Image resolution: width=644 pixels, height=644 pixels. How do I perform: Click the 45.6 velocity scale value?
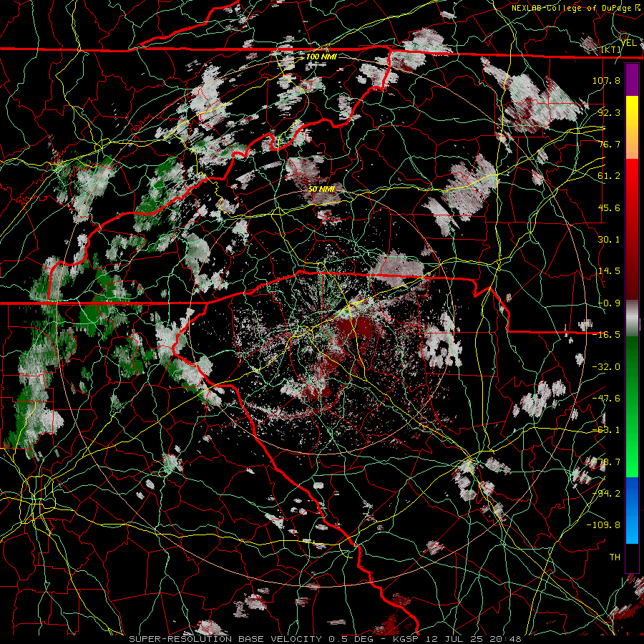pyautogui.click(x=609, y=208)
